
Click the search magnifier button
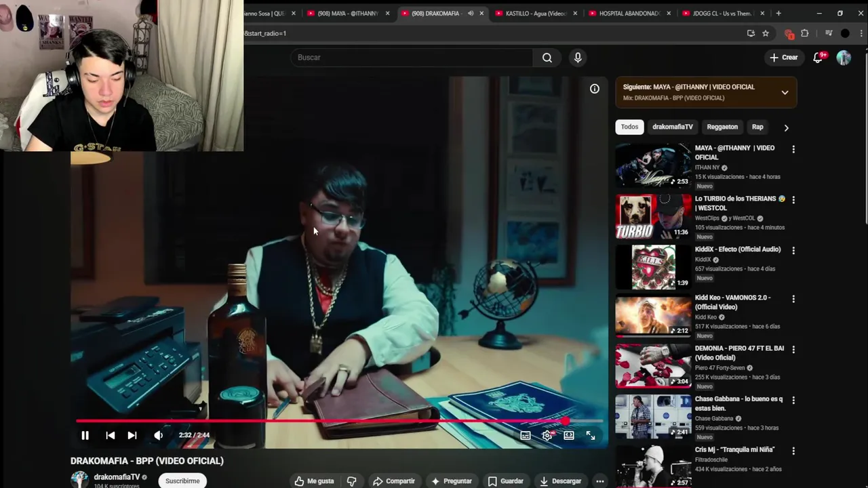pos(547,58)
